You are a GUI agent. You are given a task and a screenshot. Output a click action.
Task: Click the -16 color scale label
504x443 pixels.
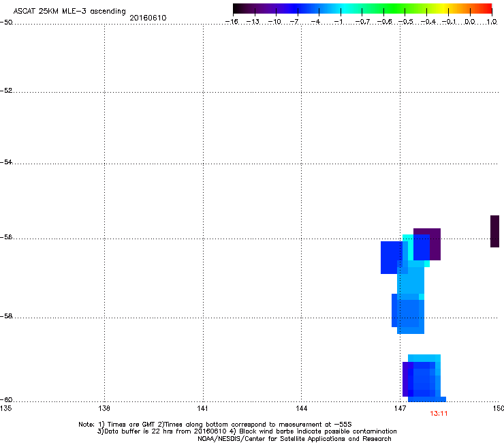pyautogui.click(x=232, y=22)
